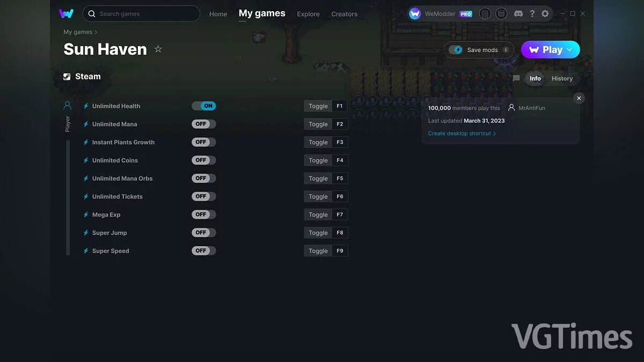Click F3 hotkey box for Instant Plants Growth

(340, 142)
